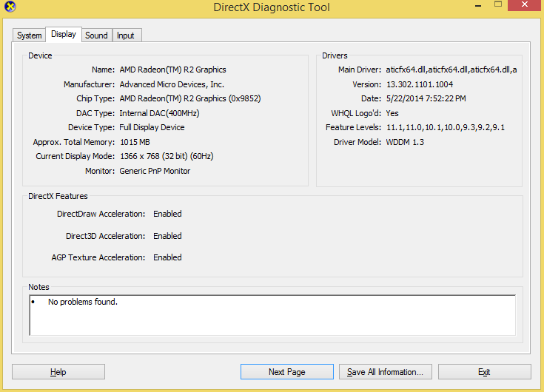
Task: Click the Main Driver value text
Action: (451, 70)
